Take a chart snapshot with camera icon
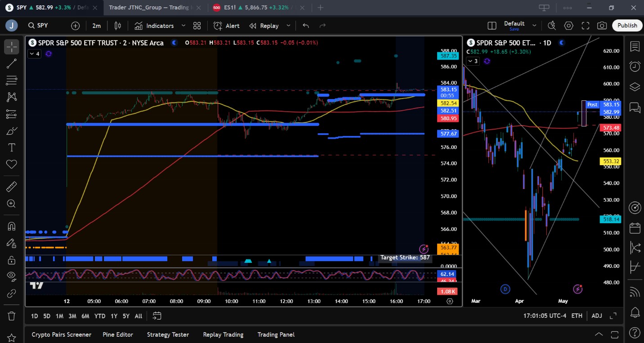This screenshot has height=343, width=644. pos(602,26)
